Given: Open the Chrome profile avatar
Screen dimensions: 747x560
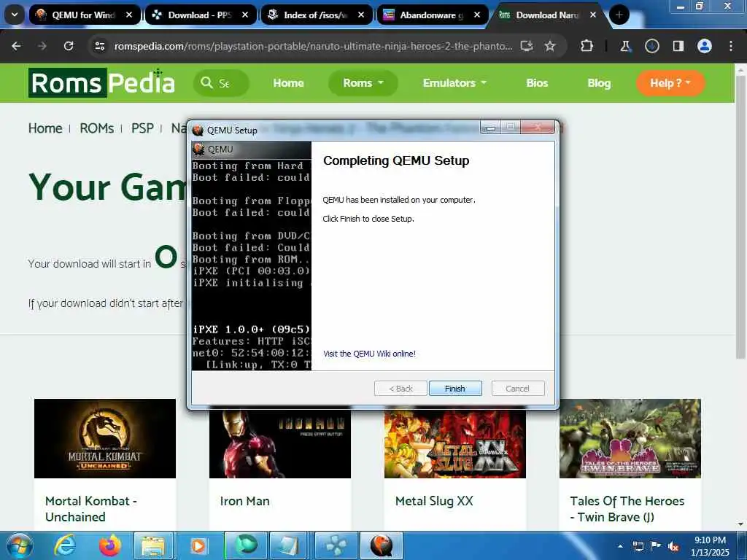Looking at the screenshot, I should click(x=705, y=46).
